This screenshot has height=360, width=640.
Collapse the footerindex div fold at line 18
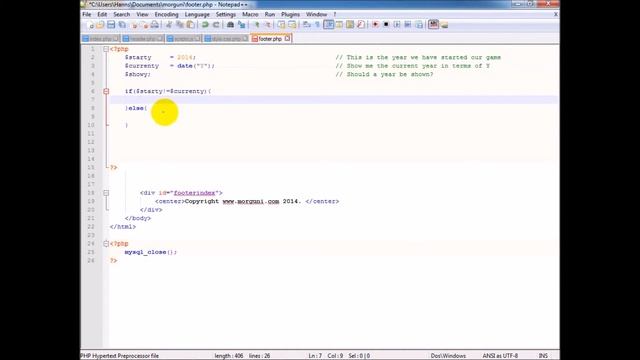tap(106, 193)
